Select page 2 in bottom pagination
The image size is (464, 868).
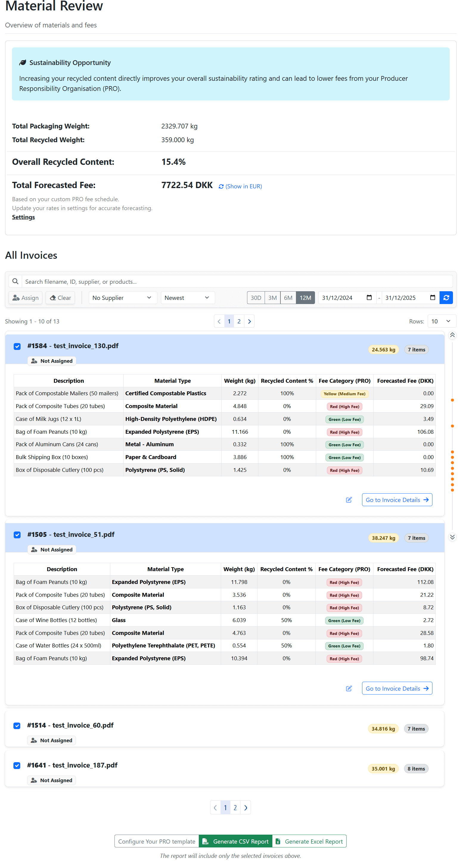click(x=235, y=808)
